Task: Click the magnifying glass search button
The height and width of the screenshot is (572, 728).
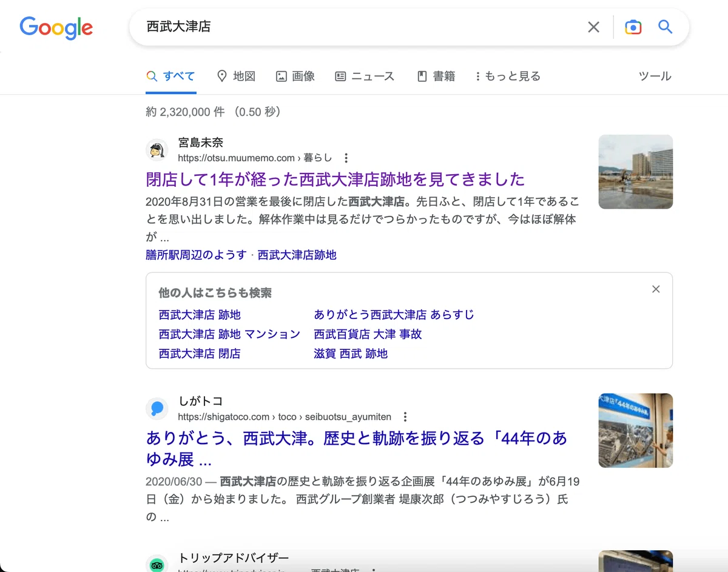Action: click(x=666, y=27)
